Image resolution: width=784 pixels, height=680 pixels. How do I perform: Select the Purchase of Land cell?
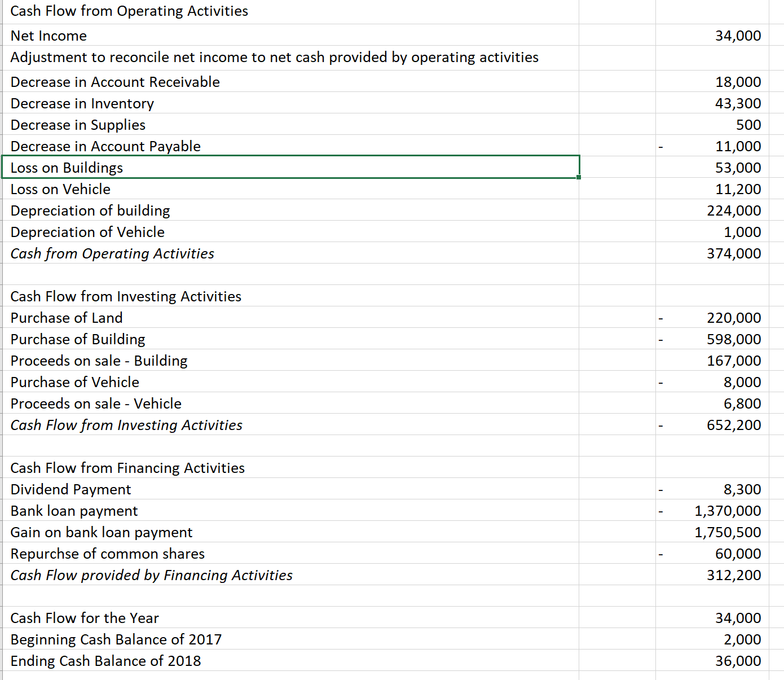pos(66,318)
